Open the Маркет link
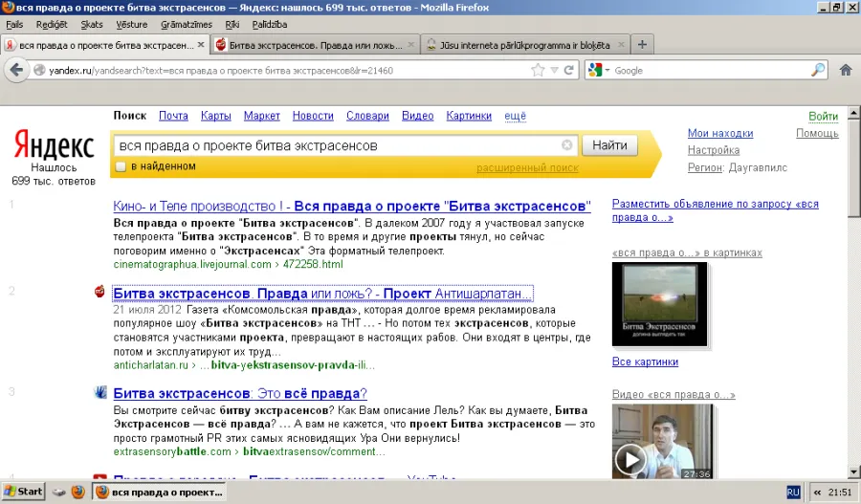The height and width of the screenshot is (504, 861). (262, 116)
